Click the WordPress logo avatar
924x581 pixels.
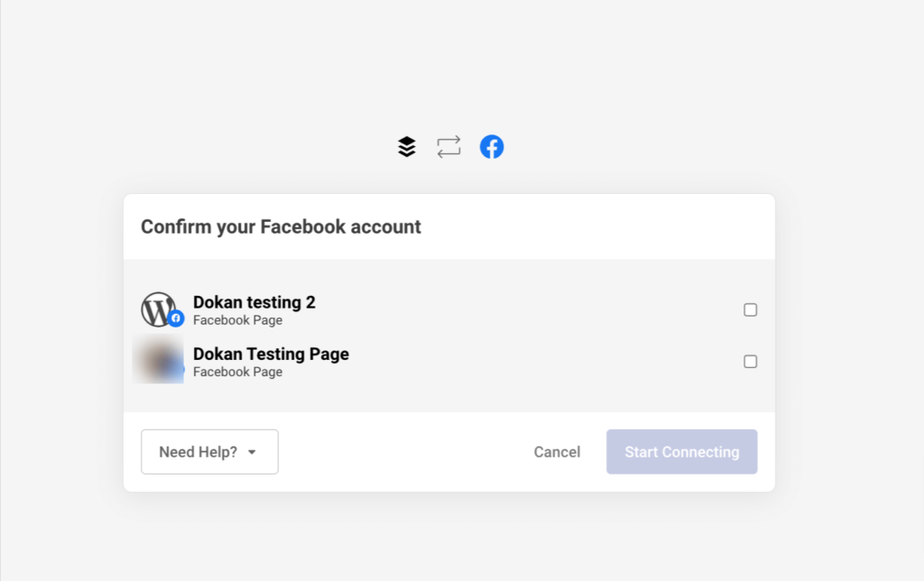(x=158, y=309)
